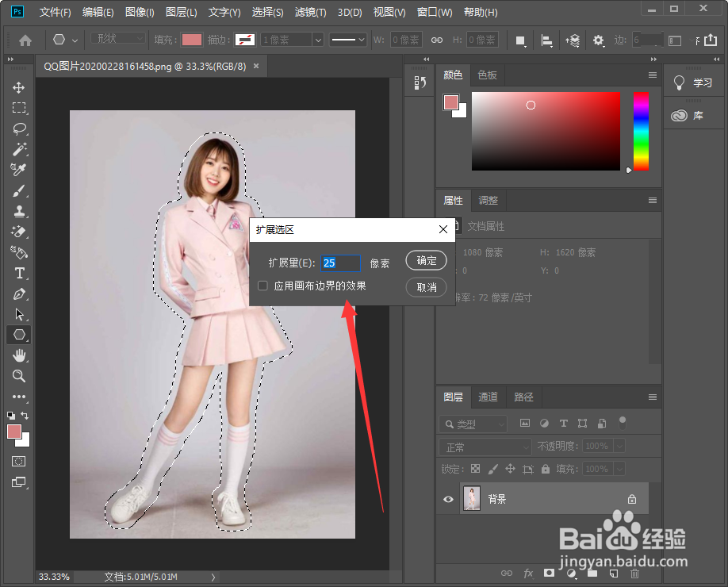Open the 正常 blend mode dropdown
This screenshot has height=587, width=728.
click(x=485, y=446)
